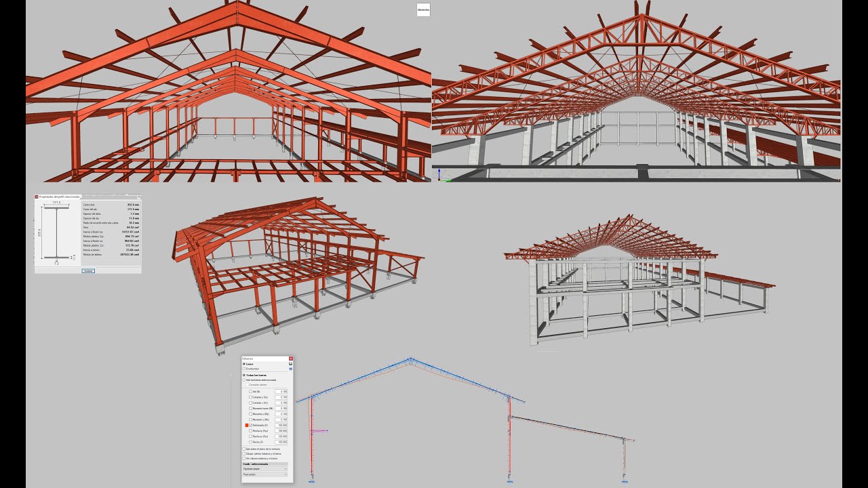
Task: Click the small white label box at top center
Action: (x=423, y=9)
